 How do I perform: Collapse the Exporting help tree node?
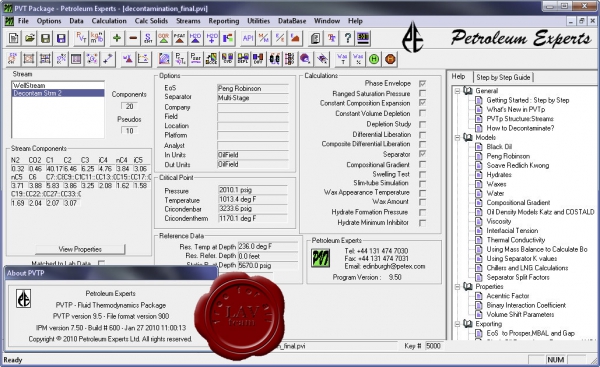click(x=457, y=324)
